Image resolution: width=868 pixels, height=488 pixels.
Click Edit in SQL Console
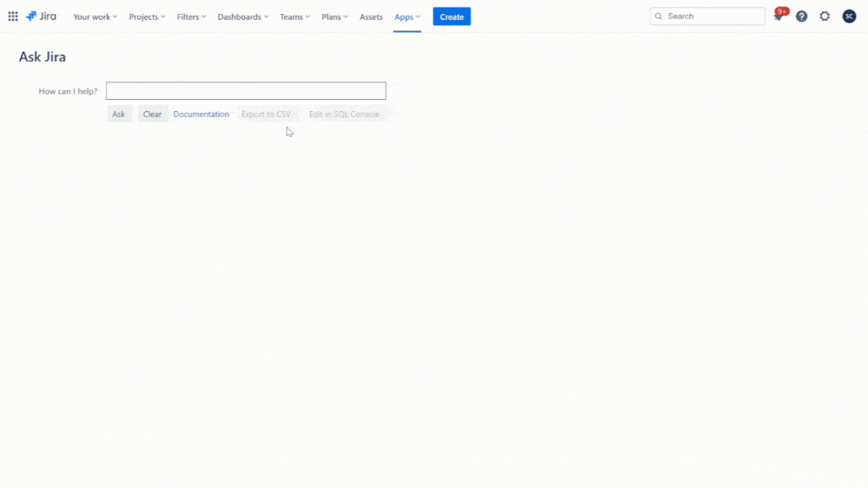coord(344,114)
